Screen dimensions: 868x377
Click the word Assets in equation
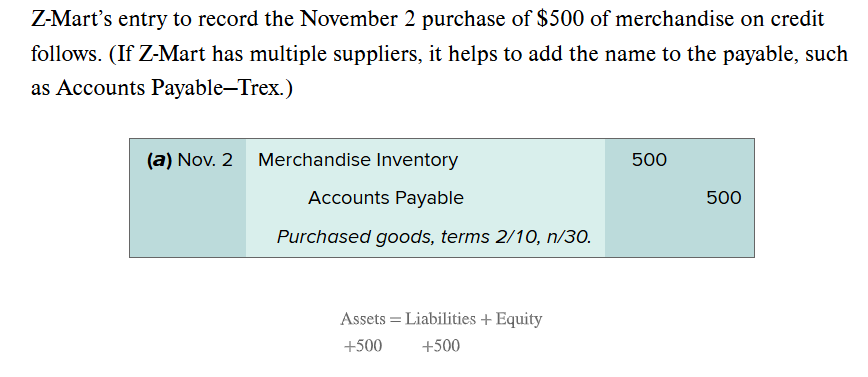click(x=363, y=319)
